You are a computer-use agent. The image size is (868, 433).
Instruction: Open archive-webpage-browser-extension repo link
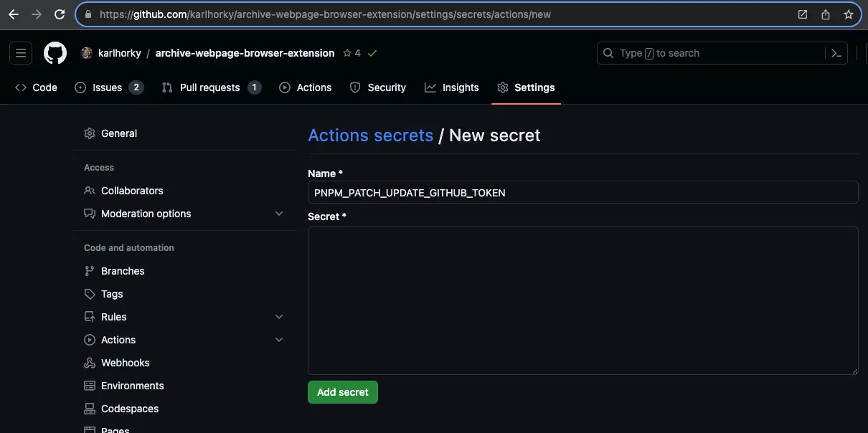pyautogui.click(x=245, y=53)
